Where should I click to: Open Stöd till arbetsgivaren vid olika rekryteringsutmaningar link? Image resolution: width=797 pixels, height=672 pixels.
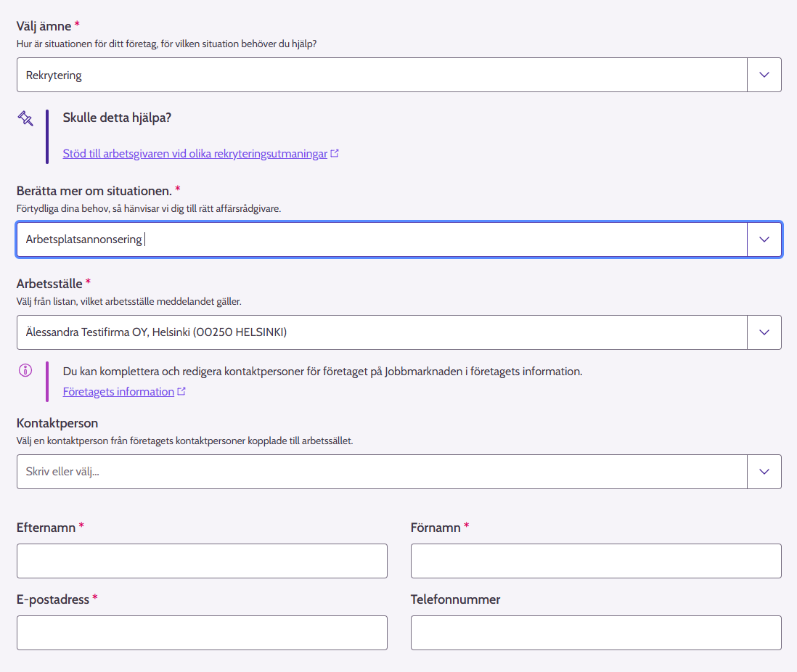[x=195, y=154]
